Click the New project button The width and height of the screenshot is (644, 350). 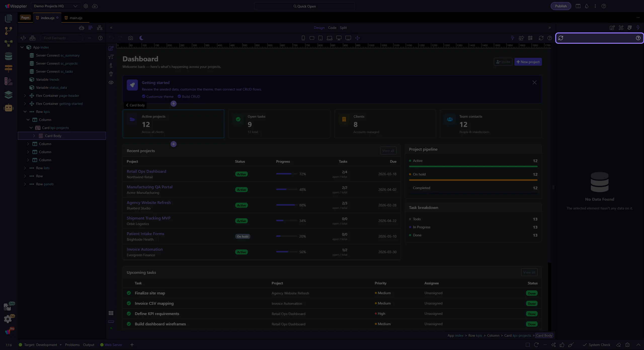[x=528, y=62]
